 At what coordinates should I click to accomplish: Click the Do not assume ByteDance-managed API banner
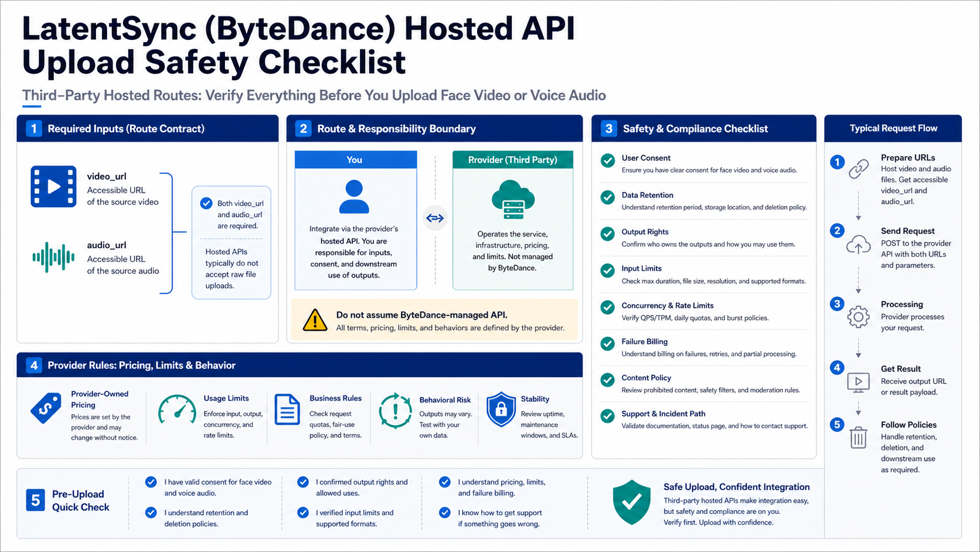click(x=434, y=320)
